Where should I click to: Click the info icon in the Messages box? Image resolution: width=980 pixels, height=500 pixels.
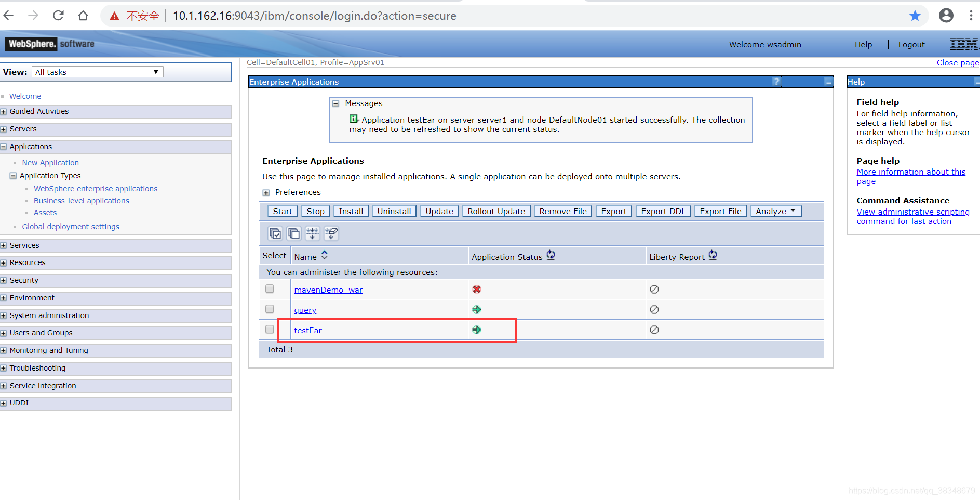pos(354,119)
